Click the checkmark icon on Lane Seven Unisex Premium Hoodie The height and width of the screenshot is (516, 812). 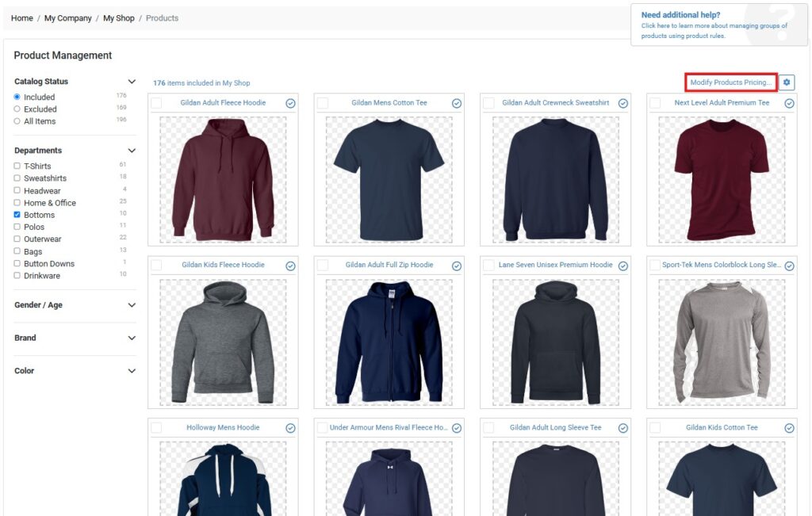[x=623, y=266]
